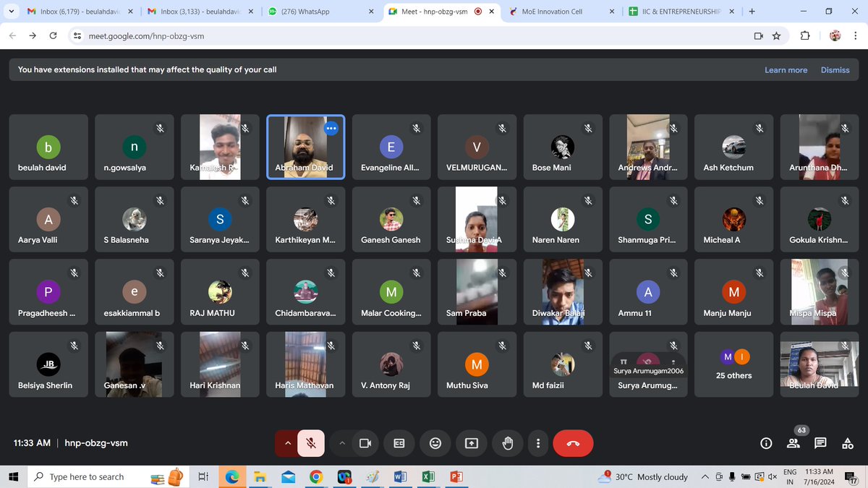Screen dimensions: 868x488
Task: Open options on Abraham David tile
Action: pos(331,128)
